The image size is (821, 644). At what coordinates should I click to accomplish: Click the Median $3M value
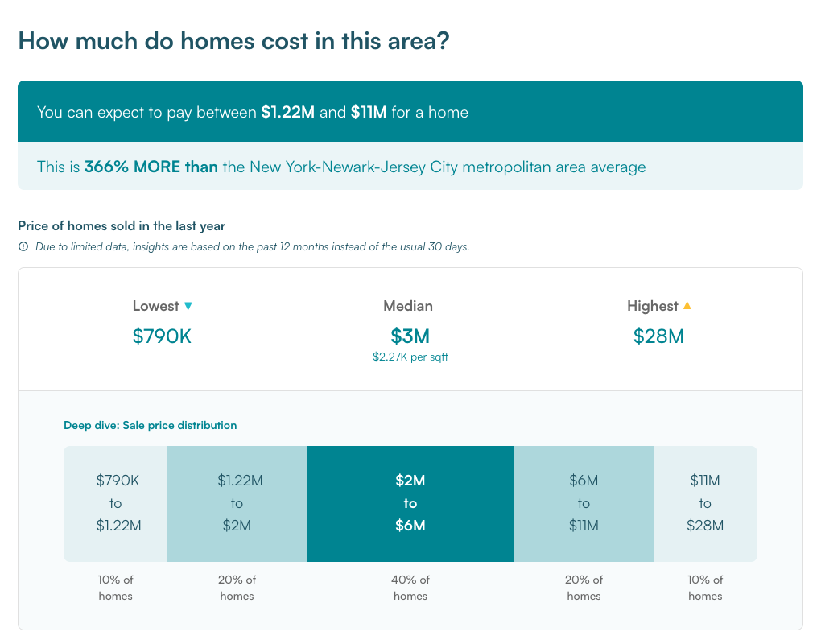(410, 336)
